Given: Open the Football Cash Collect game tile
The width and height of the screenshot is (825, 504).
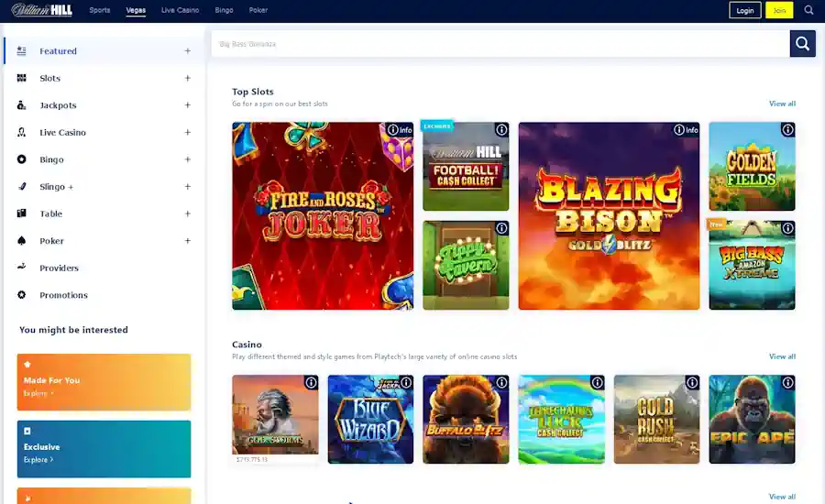Looking at the screenshot, I should (466, 166).
